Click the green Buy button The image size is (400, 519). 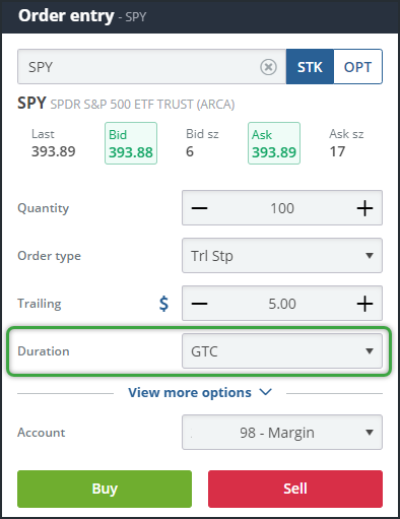tap(104, 489)
